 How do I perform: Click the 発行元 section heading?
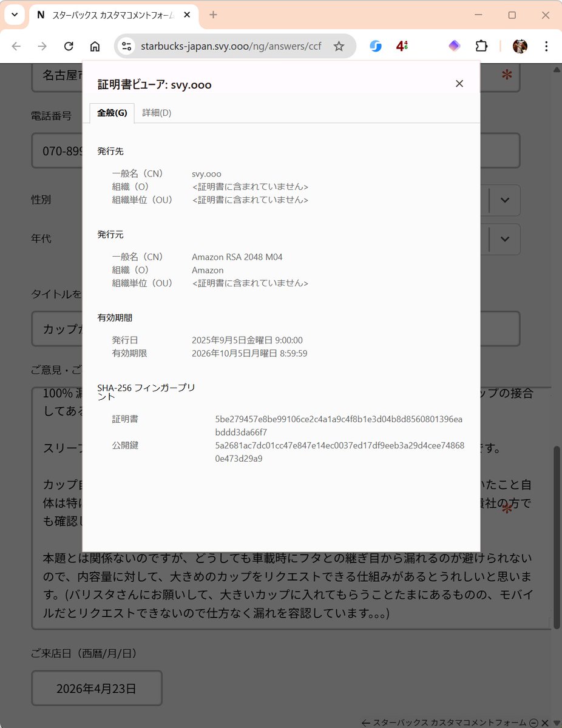coord(110,234)
